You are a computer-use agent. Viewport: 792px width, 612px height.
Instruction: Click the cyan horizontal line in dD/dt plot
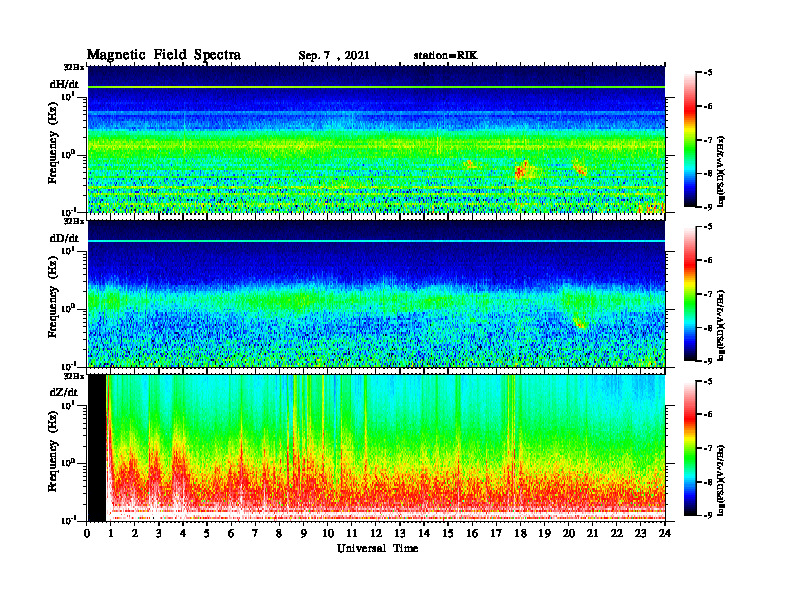[376, 241]
